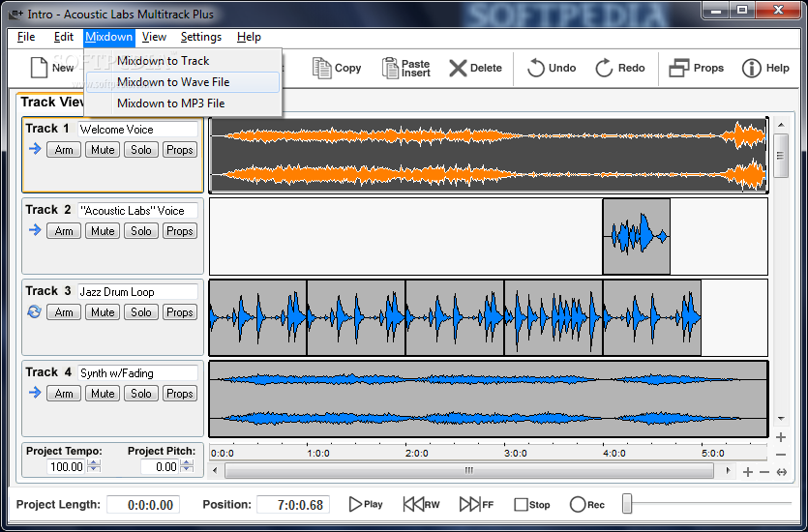Click the playback position slider handle

click(627, 504)
